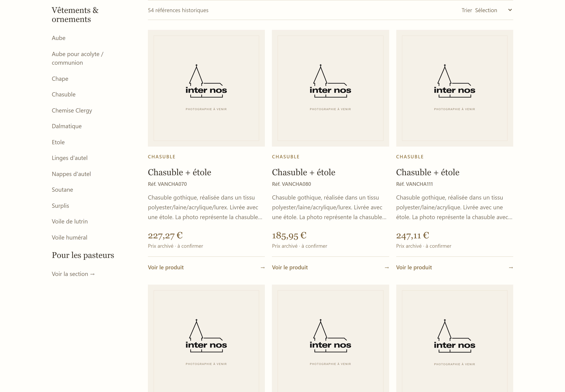Open the Etole category
This screenshot has width=565, height=392.
58,142
